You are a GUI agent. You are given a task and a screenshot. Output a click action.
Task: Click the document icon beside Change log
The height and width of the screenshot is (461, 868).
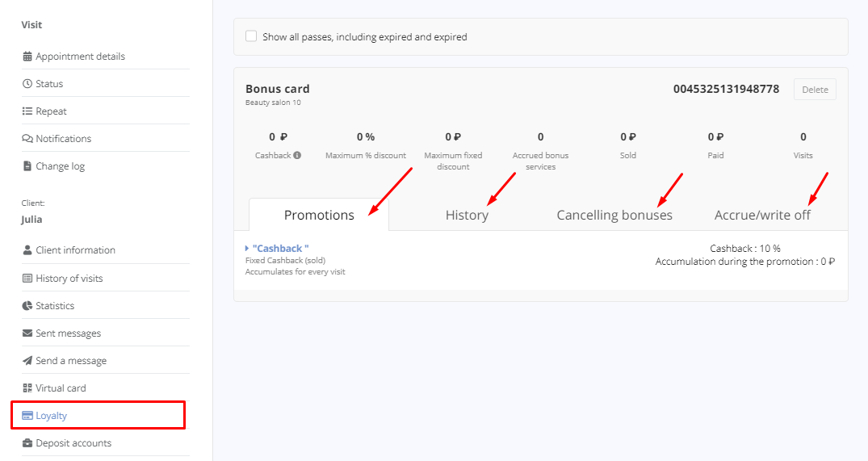pyautogui.click(x=27, y=166)
